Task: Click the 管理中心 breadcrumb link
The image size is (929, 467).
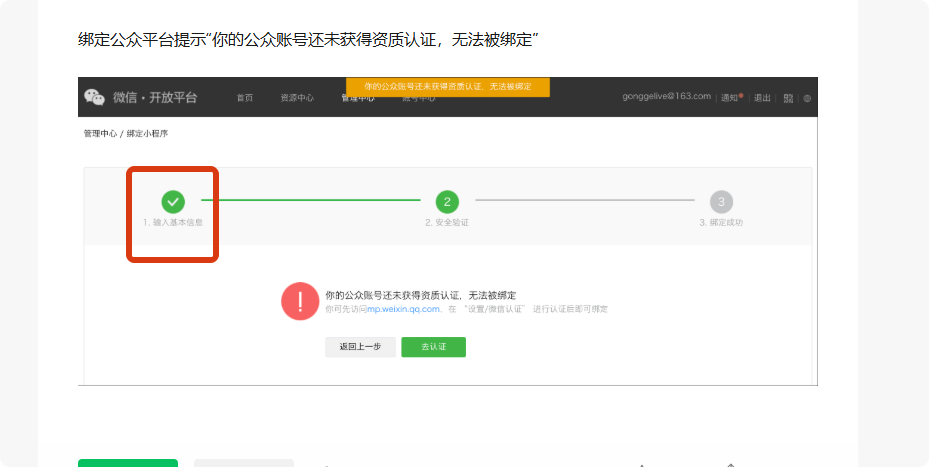Action: click(100, 134)
